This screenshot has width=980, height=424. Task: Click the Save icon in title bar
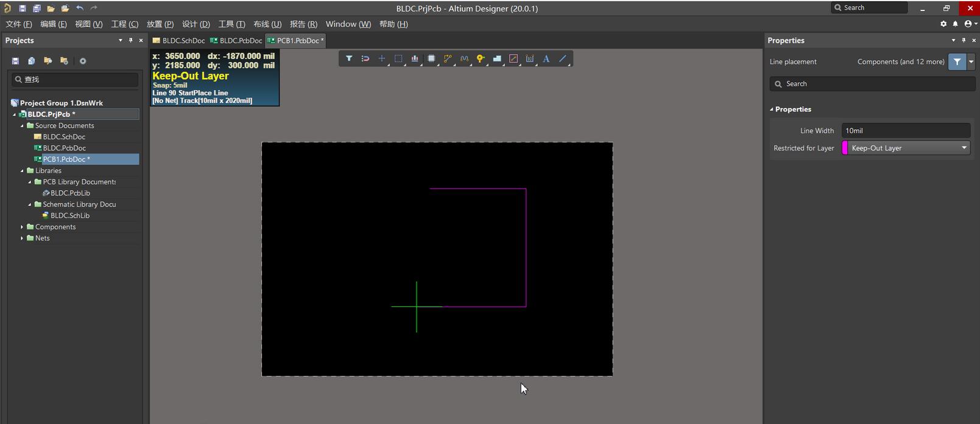coord(22,8)
